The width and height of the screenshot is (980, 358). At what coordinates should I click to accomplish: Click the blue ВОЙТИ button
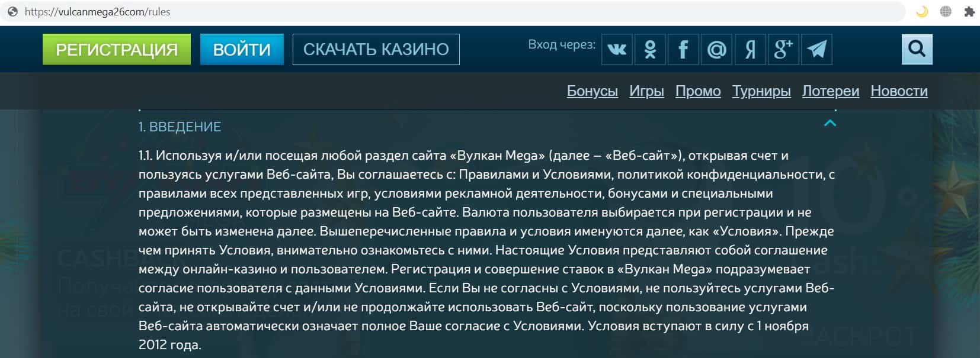pos(242,49)
